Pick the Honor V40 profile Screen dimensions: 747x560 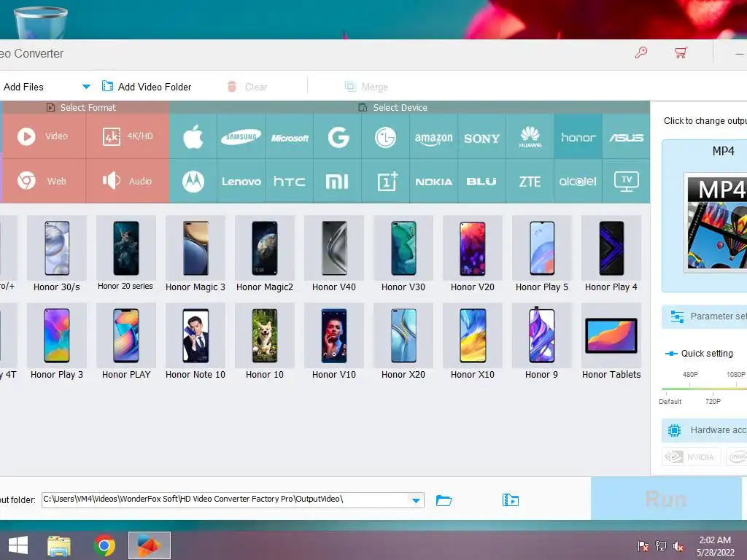pyautogui.click(x=334, y=253)
